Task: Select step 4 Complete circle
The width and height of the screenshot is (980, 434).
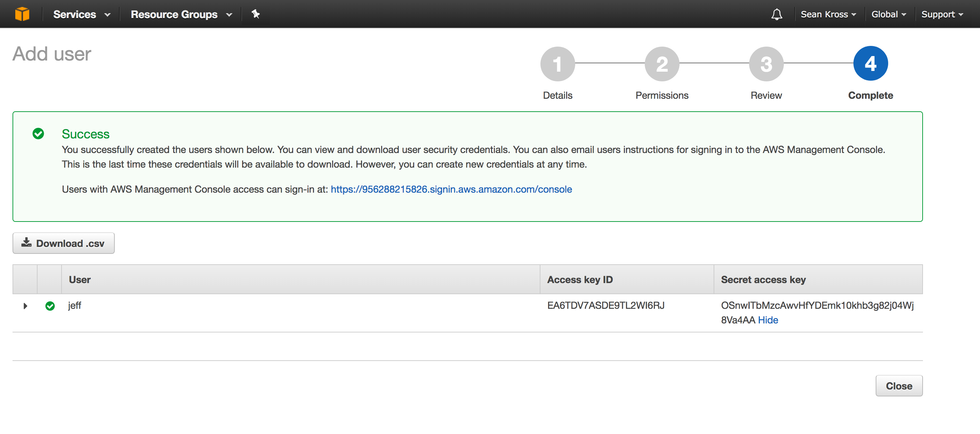Action: (870, 64)
